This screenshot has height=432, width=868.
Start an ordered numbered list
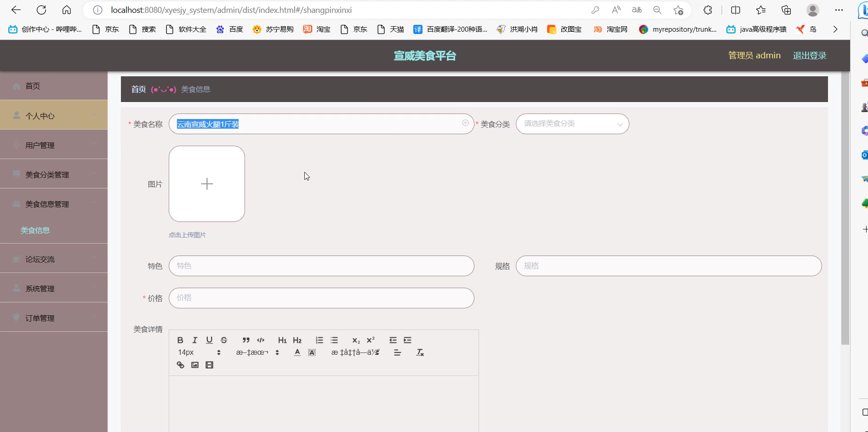320,340
